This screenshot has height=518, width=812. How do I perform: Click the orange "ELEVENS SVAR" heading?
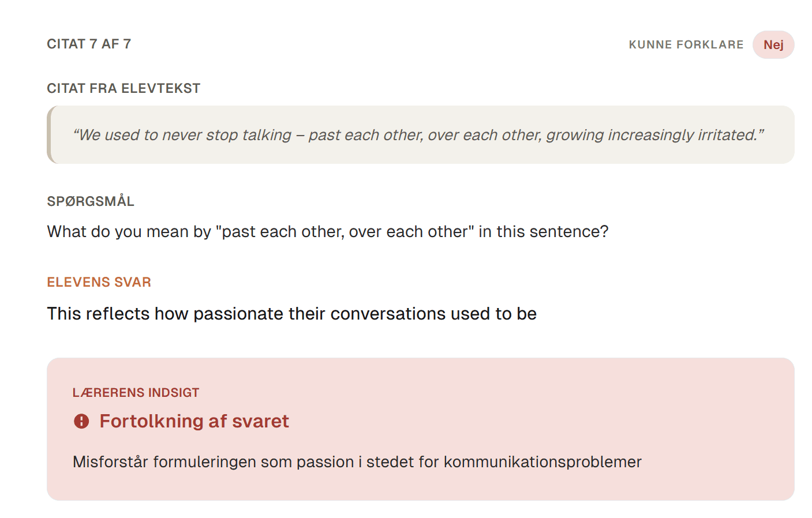coord(99,282)
